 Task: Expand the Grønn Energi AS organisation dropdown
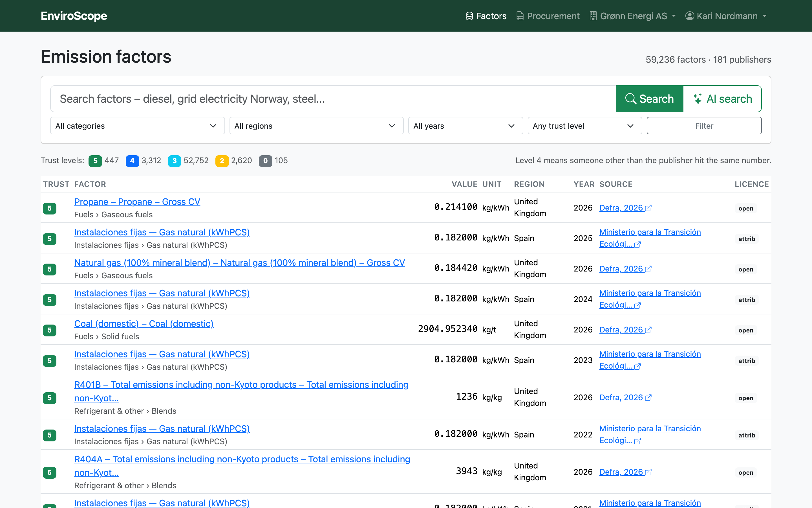pyautogui.click(x=632, y=16)
